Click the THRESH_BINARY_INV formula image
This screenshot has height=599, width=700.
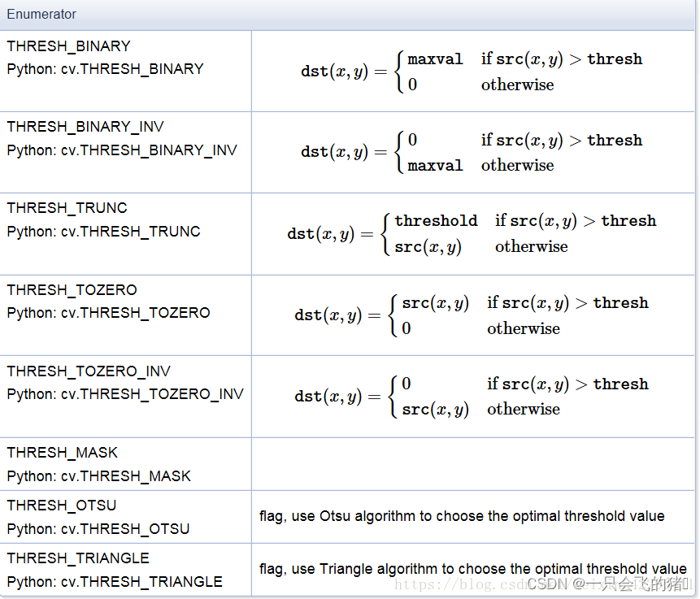(x=472, y=152)
